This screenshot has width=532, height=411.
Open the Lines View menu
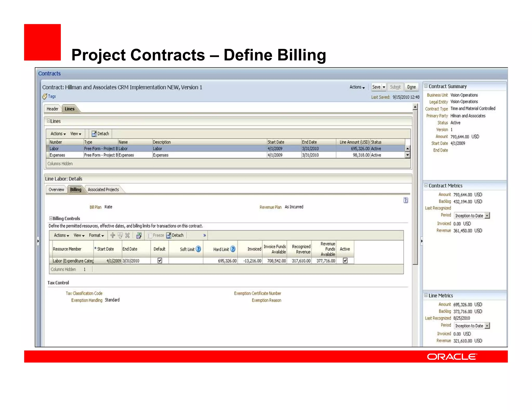[x=76, y=134]
